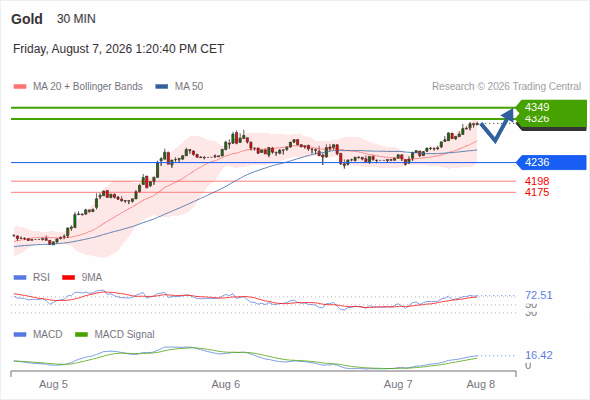Click the 9MA red legend marker
Screen dimensions: 590x400
(x=68, y=278)
